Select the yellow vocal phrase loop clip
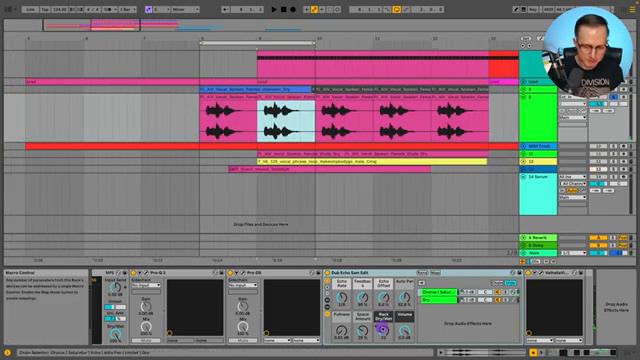Viewport: 640px width, 360px height. [x=372, y=162]
